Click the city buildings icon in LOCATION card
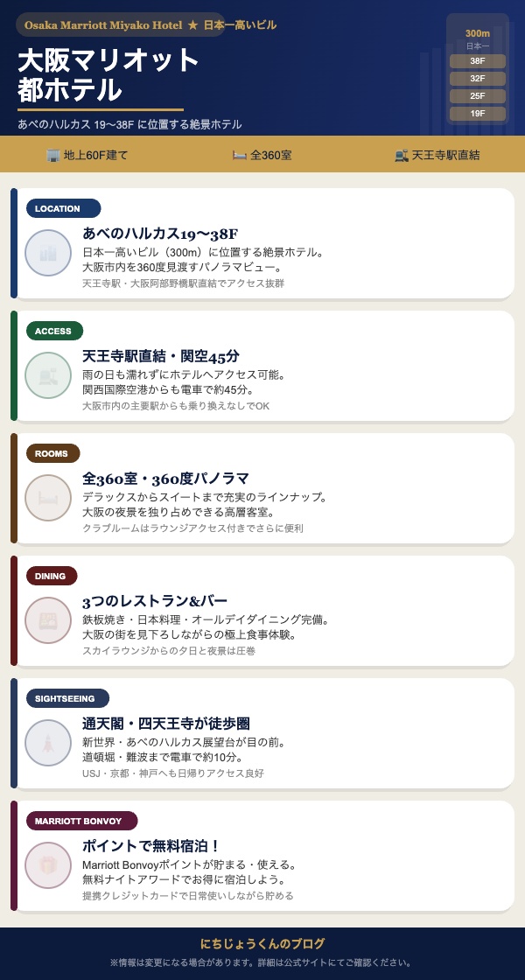 pos(48,252)
